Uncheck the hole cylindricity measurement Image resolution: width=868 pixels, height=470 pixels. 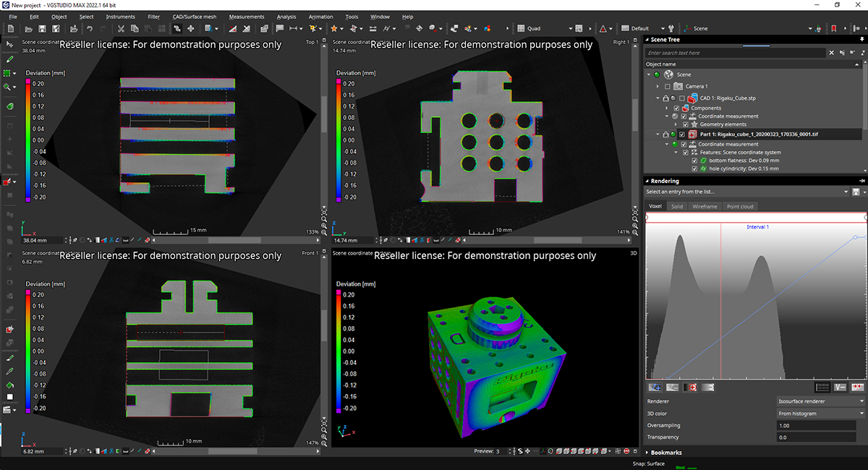click(x=694, y=168)
